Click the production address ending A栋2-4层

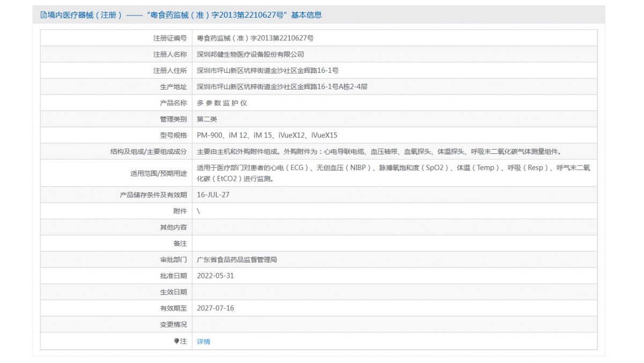click(x=282, y=86)
